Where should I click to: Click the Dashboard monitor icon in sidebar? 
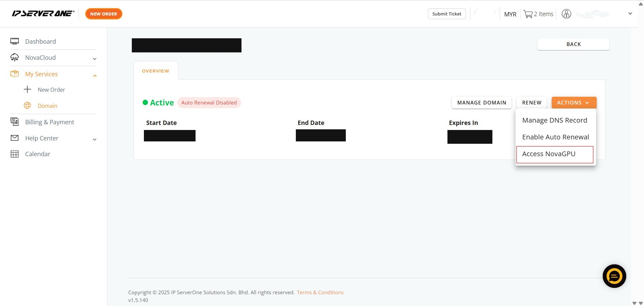14,41
